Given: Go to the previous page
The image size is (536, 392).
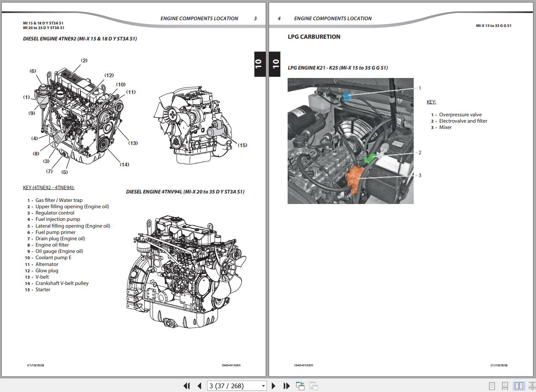Looking at the screenshot, I should click(199, 386).
